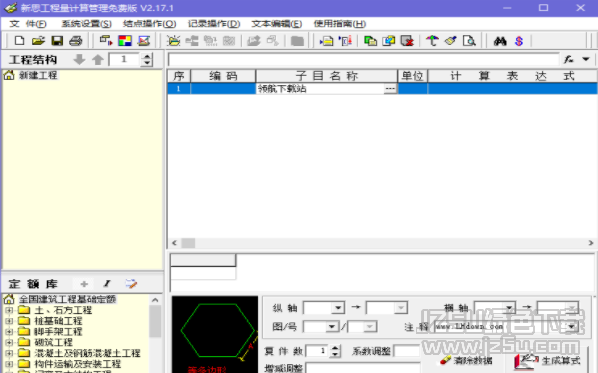Click the color palette toolbar icon
Viewport: 598px width, 373px height.
[125, 40]
